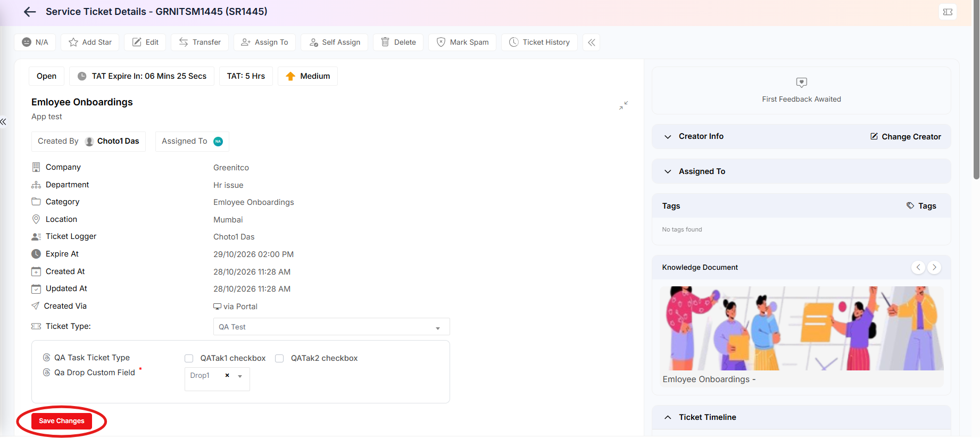The image size is (980, 438).
Task: Tick the QATak1 checkbox
Action: pyautogui.click(x=189, y=358)
